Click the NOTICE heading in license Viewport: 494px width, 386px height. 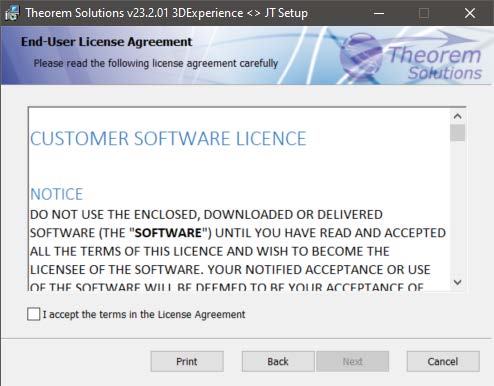(57, 194)
